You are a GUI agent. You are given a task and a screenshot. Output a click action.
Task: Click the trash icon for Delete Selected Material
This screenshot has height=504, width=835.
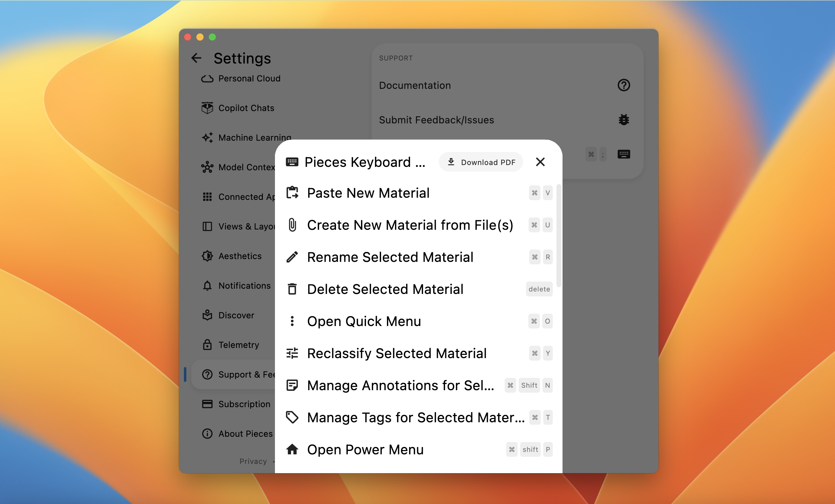(x=292, y=289)
